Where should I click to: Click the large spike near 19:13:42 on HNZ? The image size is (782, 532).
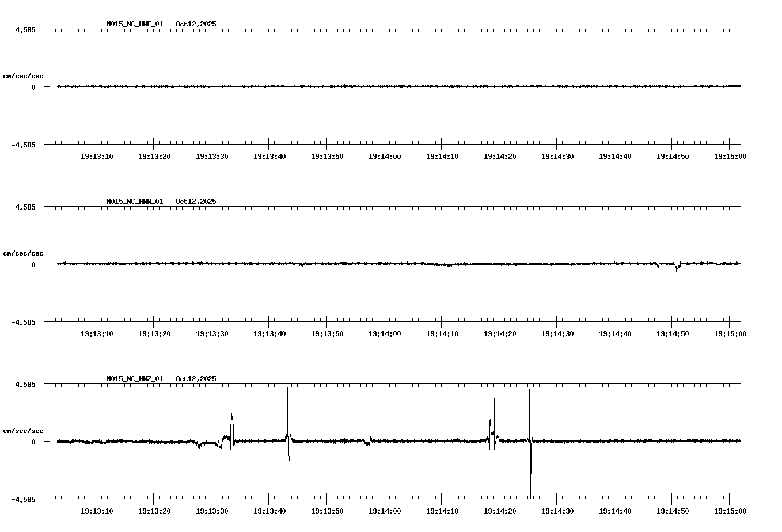click(287, 403)
